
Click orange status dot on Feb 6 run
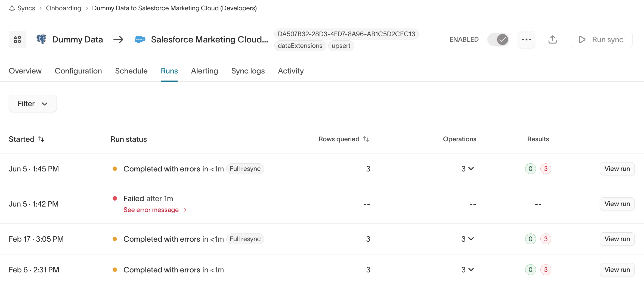coord(115,270)
